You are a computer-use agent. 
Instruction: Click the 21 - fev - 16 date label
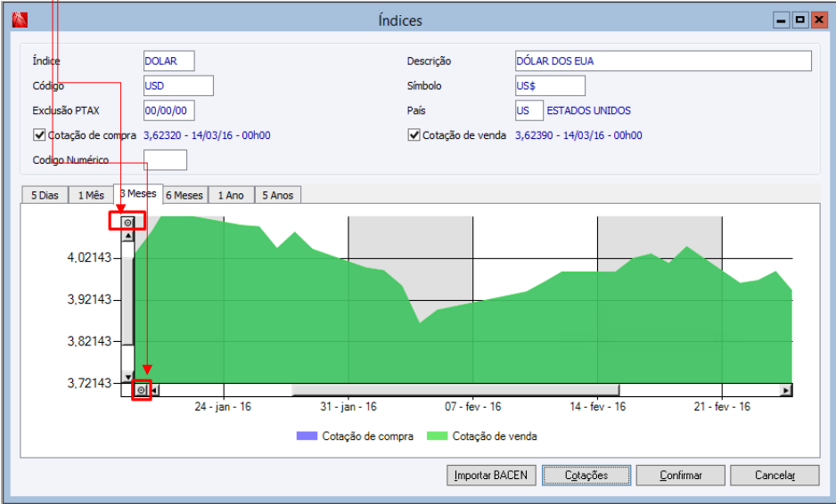(722, 407)
